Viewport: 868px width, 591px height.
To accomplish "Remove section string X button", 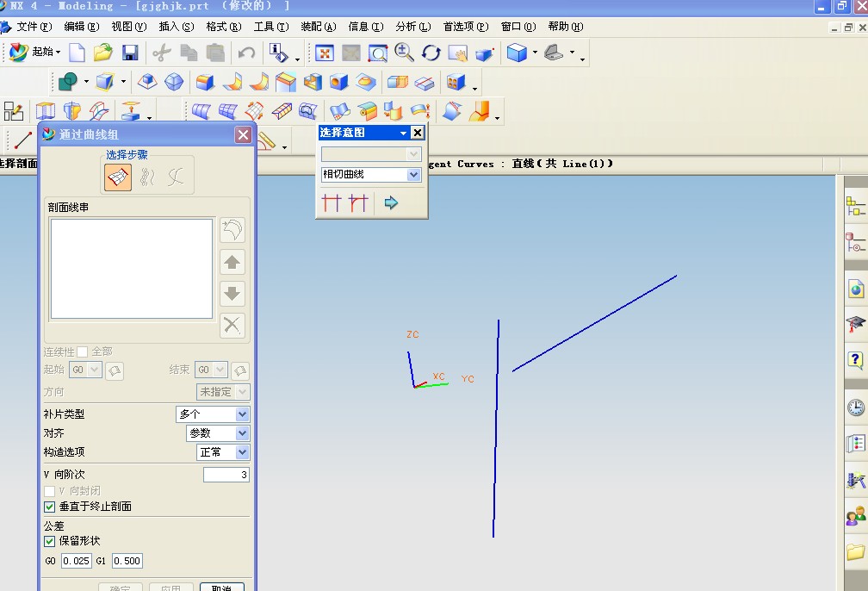I will (232, 325).
